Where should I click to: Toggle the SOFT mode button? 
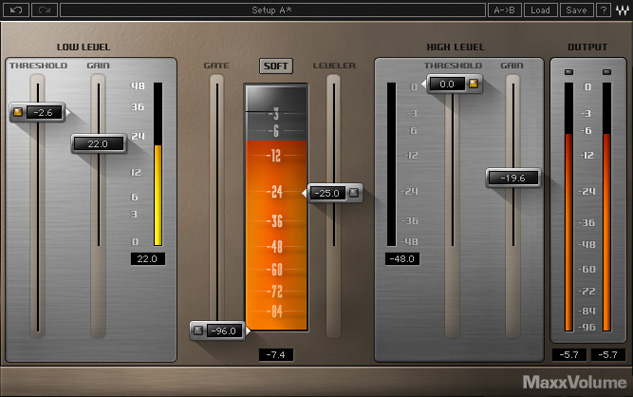pyautogui.click(x=276, y=66)
